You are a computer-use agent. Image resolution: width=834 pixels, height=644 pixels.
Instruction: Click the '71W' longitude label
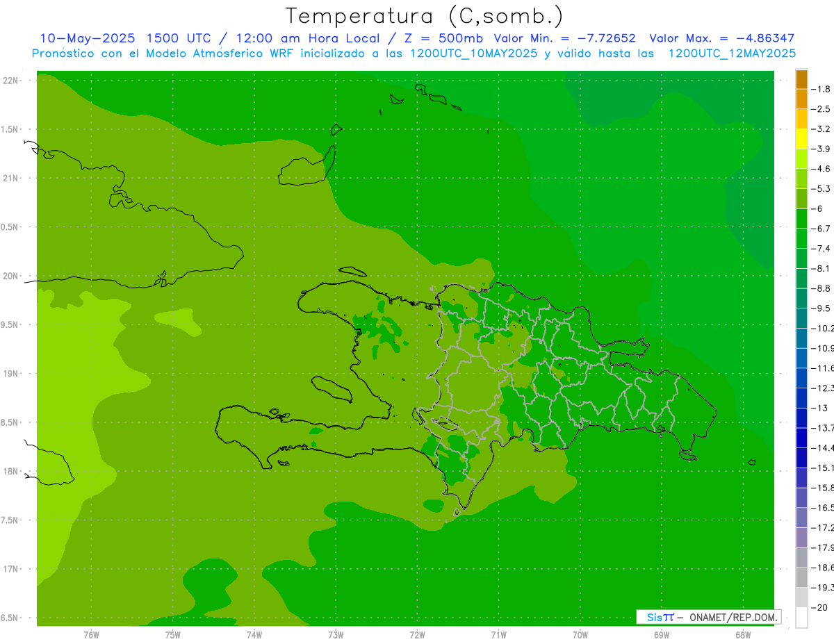(498, 634)
